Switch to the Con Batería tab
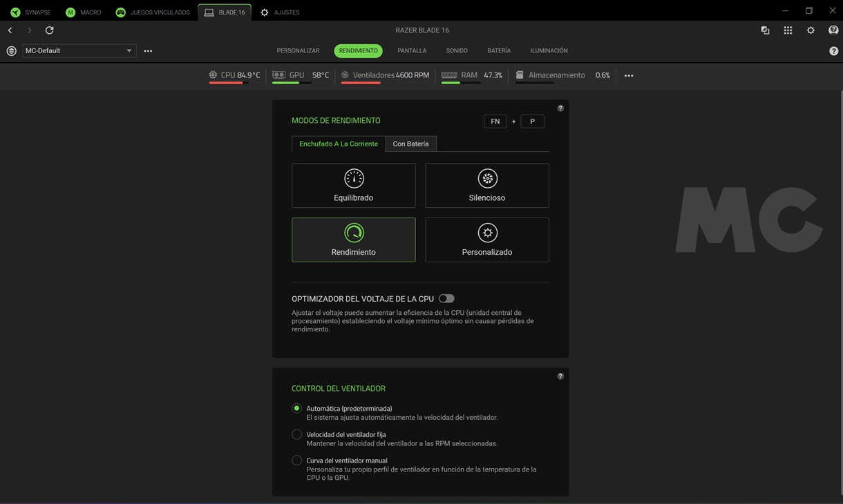 (410, 144)
